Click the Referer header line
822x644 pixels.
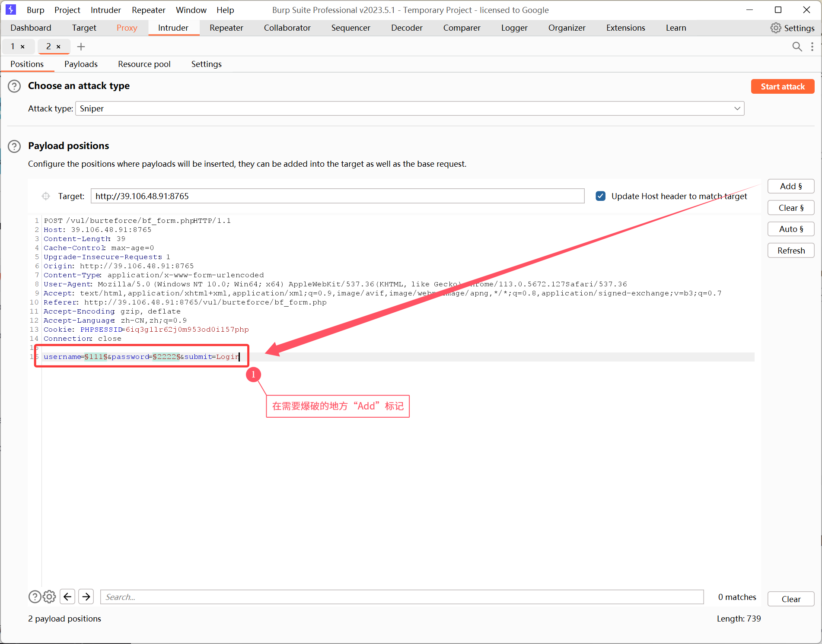click(x=185, y=302)
